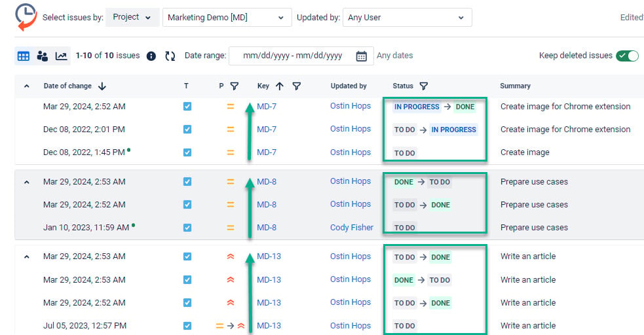The height and width of the screenshot is (335, 644).
Task: Open the Project selection dropdown
Action: 132,17
